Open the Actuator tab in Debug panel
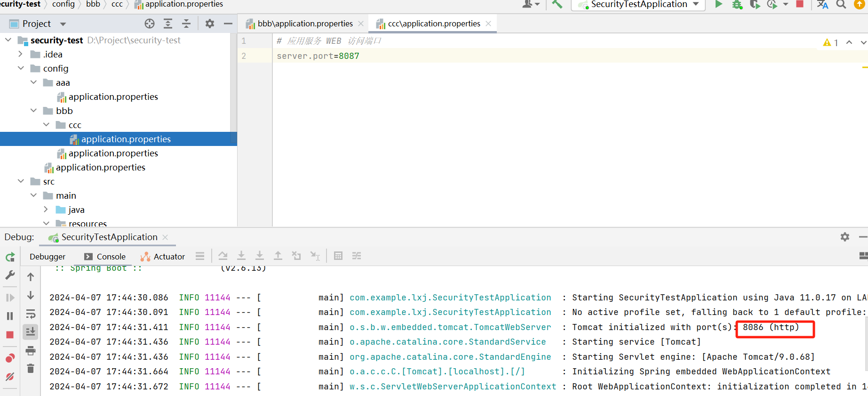 pos(163,257)
